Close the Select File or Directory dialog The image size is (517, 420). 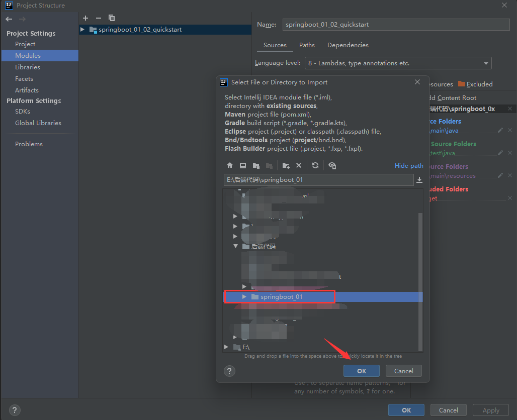pos(417,82)
